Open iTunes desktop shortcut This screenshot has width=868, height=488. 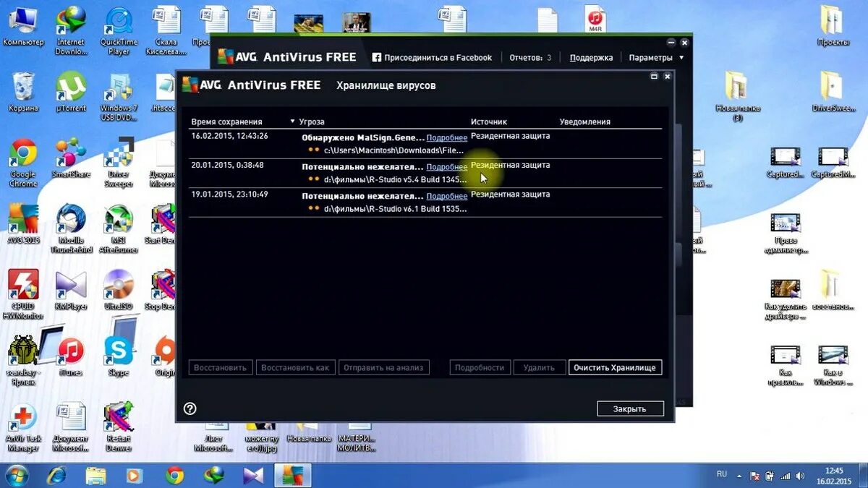pos(71,356)
